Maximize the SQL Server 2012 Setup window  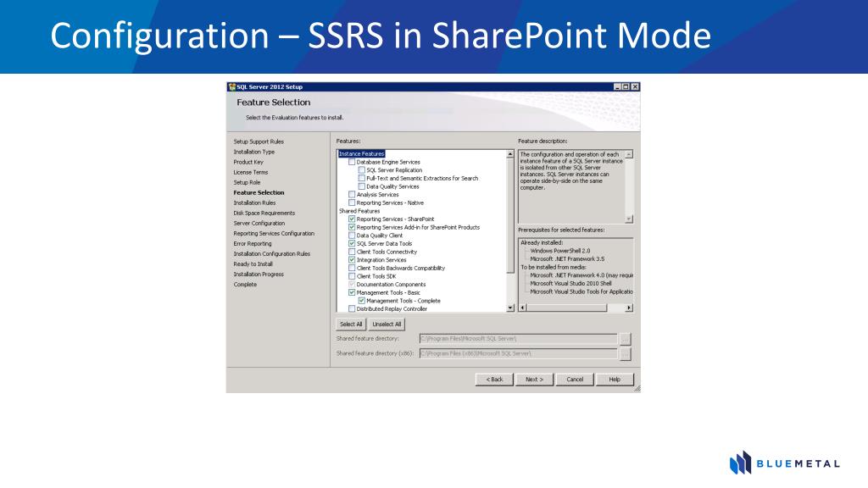point(626,87)
